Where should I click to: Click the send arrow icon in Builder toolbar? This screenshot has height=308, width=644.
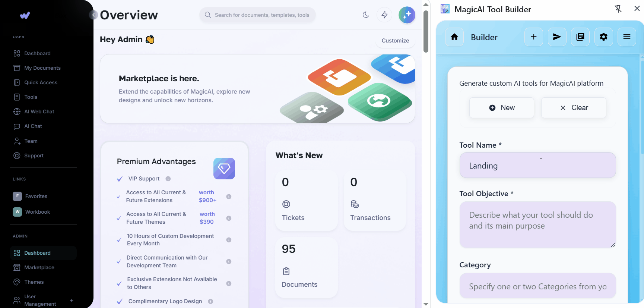(x=557, y=37)
